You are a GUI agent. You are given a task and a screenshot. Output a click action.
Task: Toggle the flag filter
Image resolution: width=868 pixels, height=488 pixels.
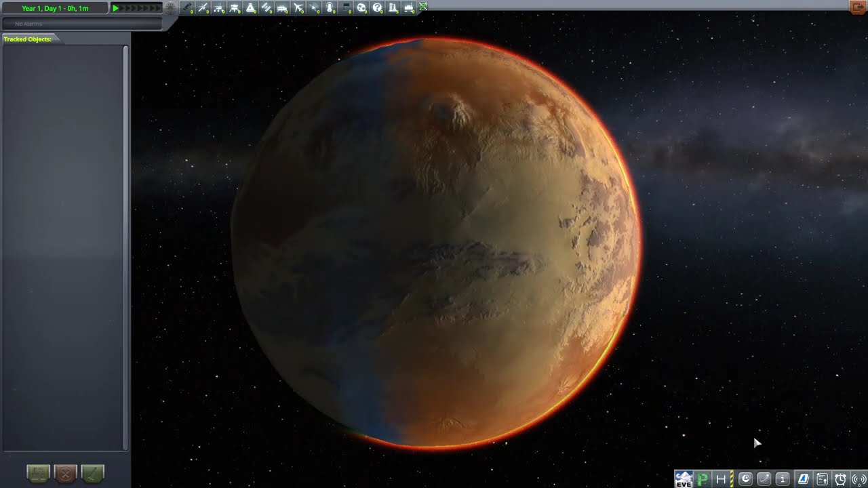coord(346,7)
